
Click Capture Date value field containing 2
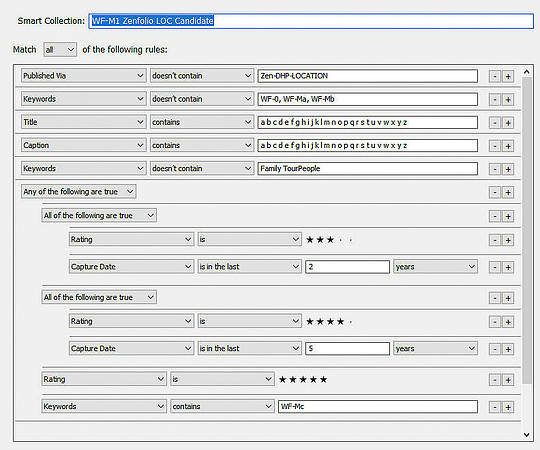(x=347, y=267)
